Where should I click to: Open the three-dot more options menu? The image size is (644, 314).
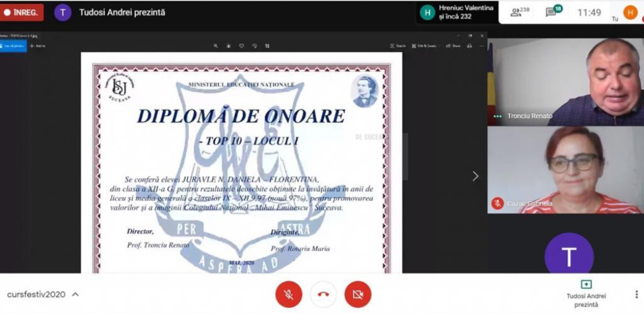coord(636,295)
